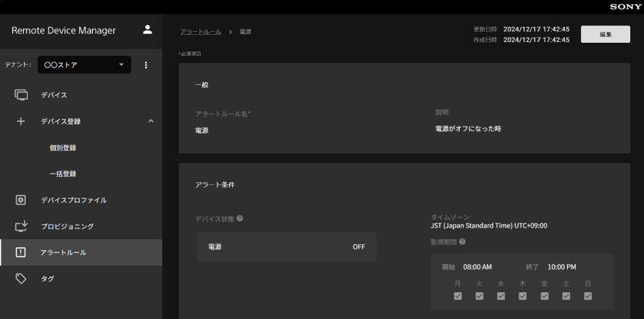Toggle the Monday (月) checkbox
Viewport: 644px width, 319px height.
[x=458, y=296]
